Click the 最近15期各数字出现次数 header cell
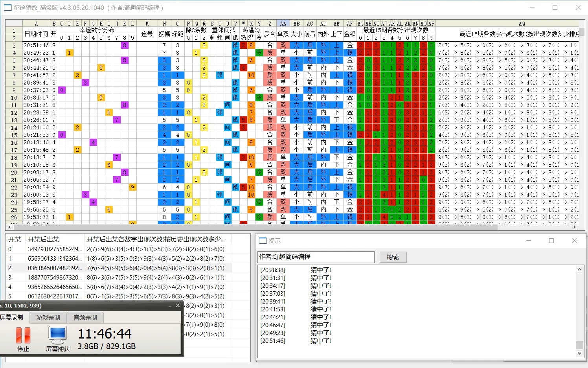The width and height of the screenshot is (588, 368). (396, 30)
